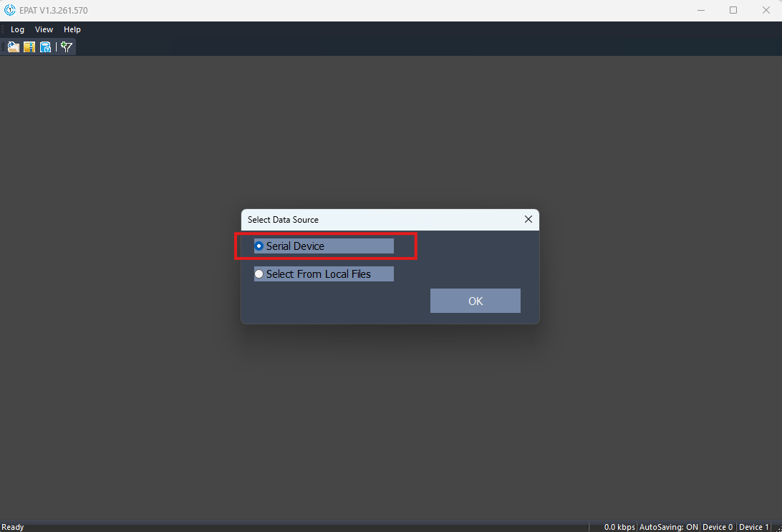Screen dimensions: 782x532
Task: Click the 0.0 kbps status indicator
Action: (619, 527)
